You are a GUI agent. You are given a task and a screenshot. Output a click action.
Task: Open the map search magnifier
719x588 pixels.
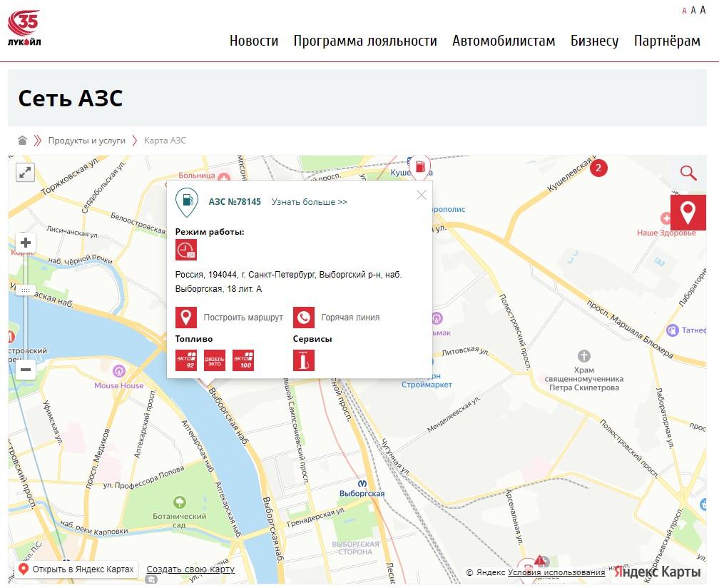(x=688, y=173)
